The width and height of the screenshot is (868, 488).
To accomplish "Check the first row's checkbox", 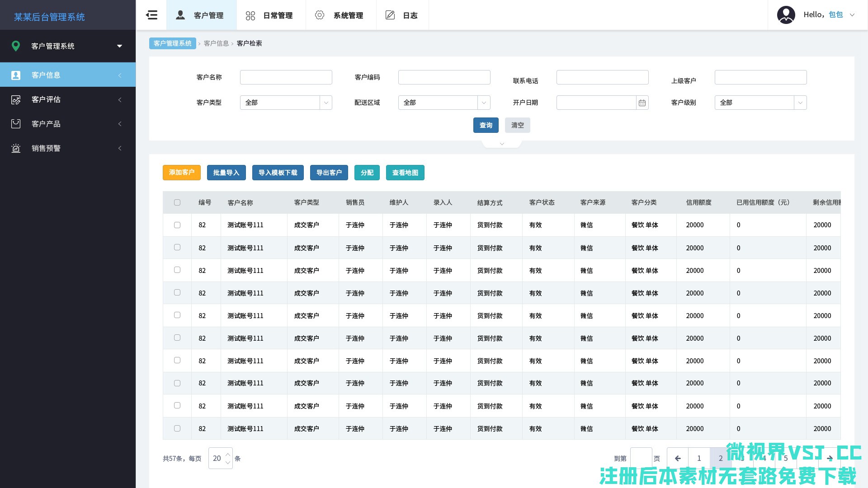I will [177, 225].
